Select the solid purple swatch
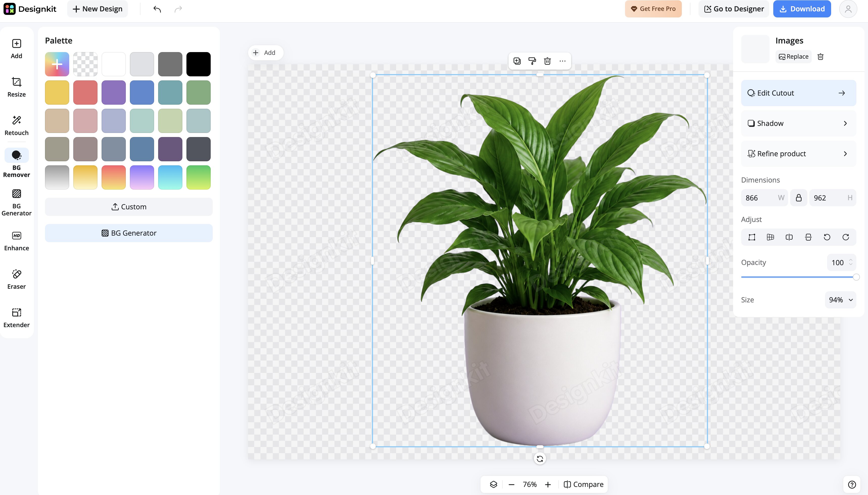Viewport: 868px width, 495px height. point(114,93)
